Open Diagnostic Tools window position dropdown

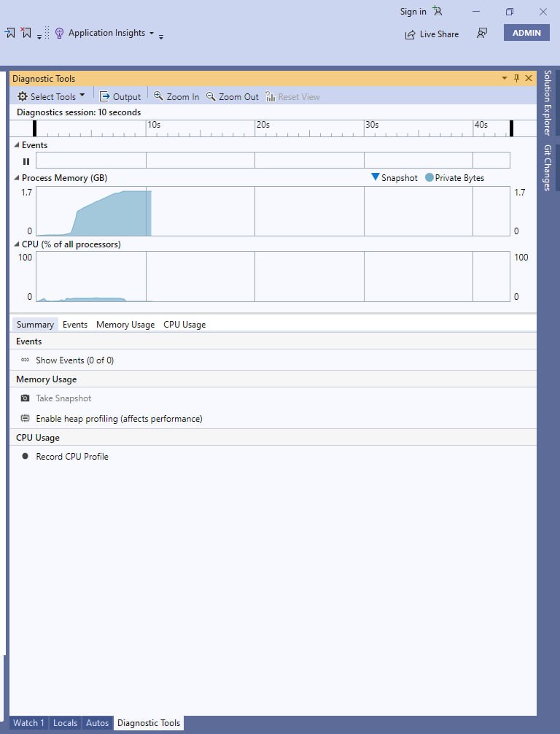point(505,78)
